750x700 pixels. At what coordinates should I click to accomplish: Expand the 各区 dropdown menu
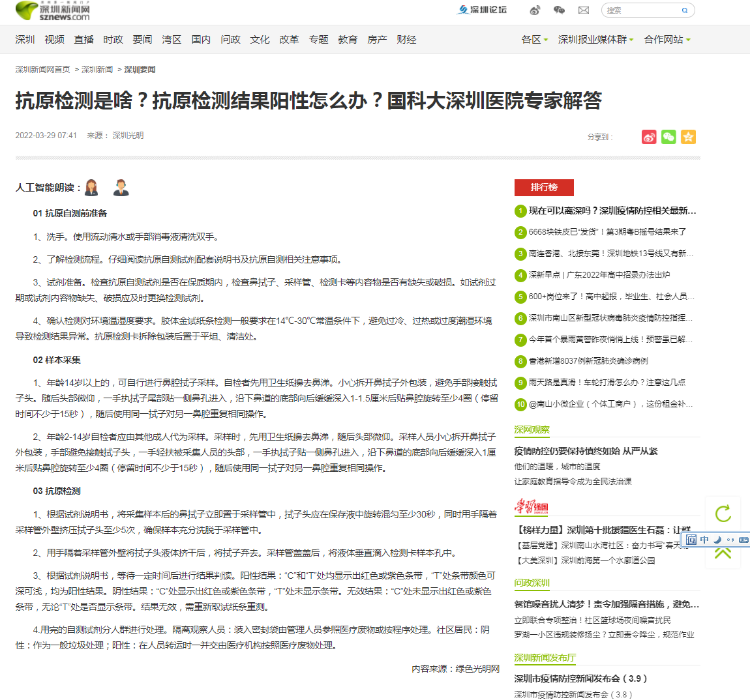[x=535, y=40]
